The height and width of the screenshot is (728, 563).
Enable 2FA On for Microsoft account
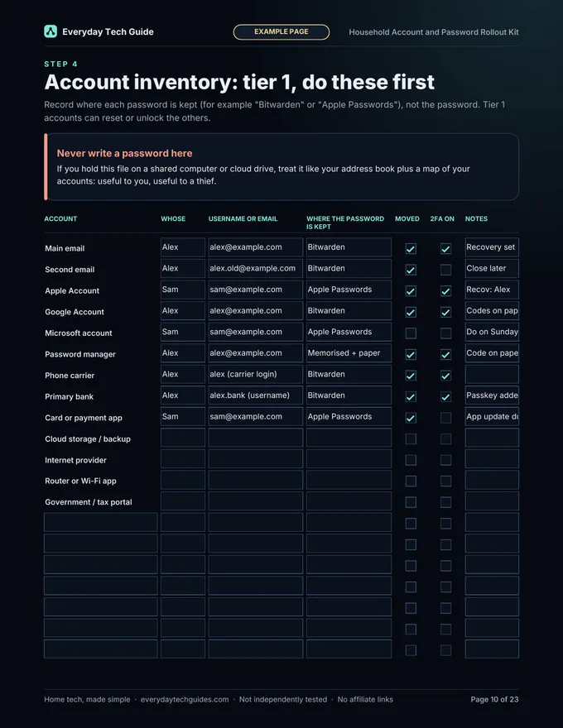tap(445, 333)
